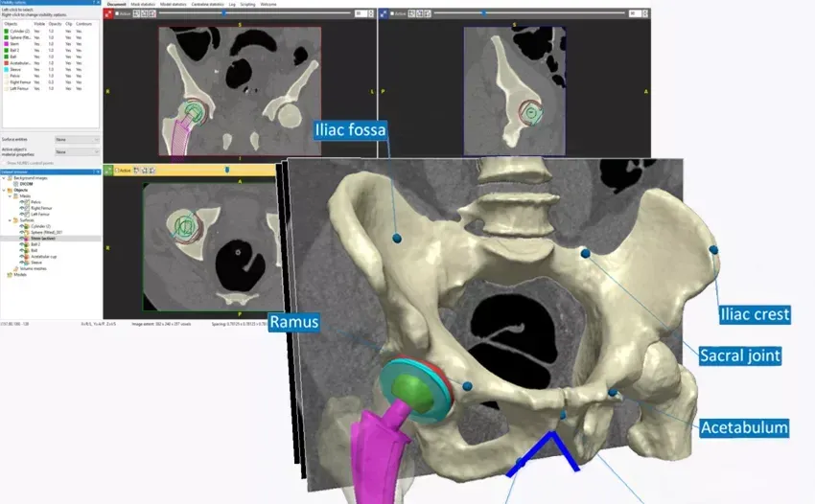Toggle Show NURBS control points checkbox
The height and width of the screenshot is (504, 815).
[x=4, y=163]
